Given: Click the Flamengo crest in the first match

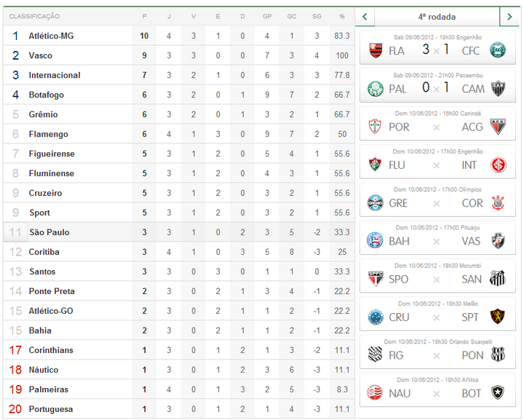Looking at the screenshot, I should pos(376,50).
